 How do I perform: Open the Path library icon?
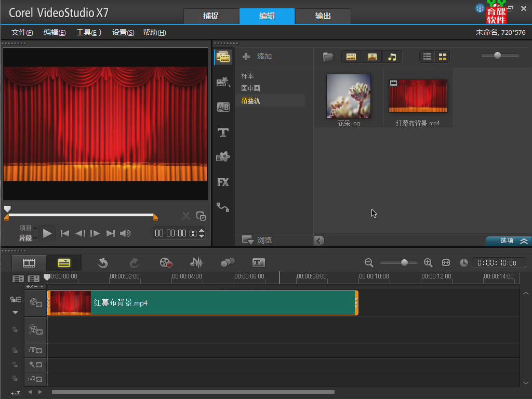pyautogui.click(x=223, y=207)
